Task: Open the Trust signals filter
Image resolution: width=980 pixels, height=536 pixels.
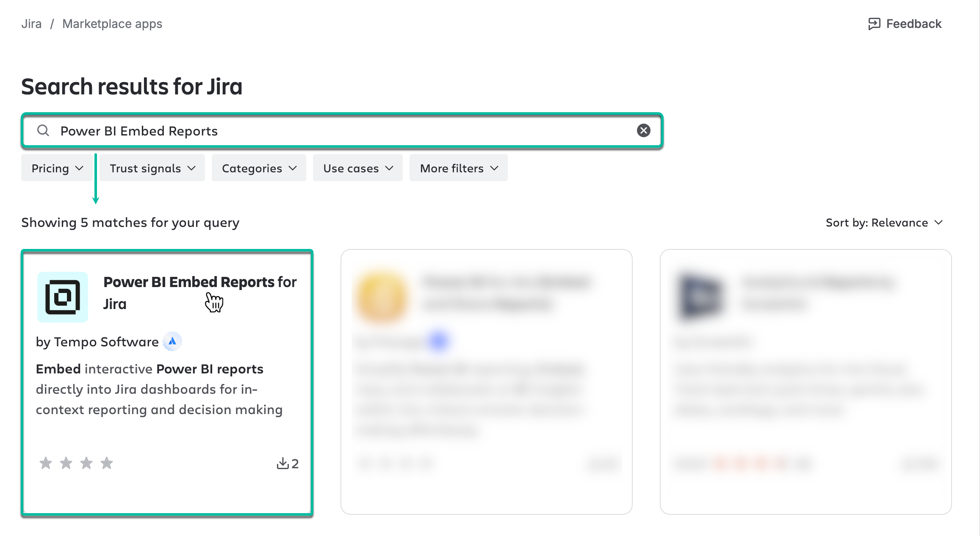Action: click(152, 168)
